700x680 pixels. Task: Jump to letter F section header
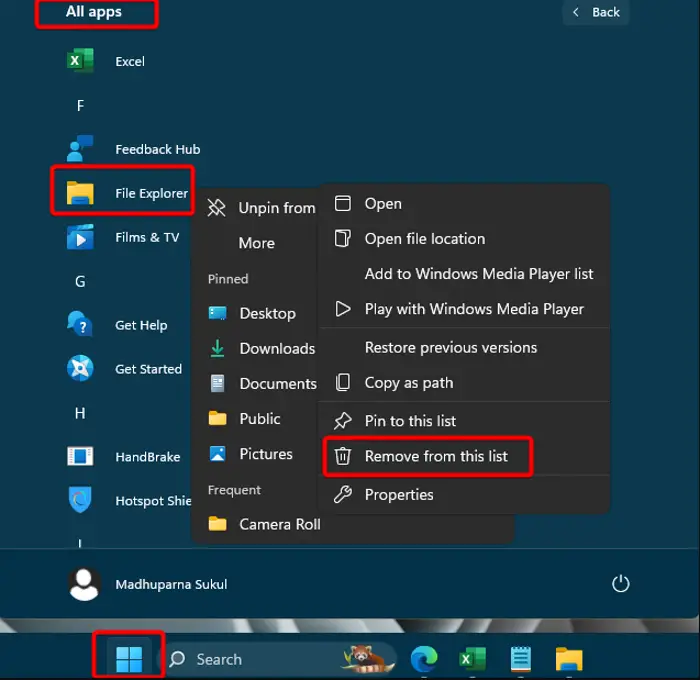click(x=80, y=105)
